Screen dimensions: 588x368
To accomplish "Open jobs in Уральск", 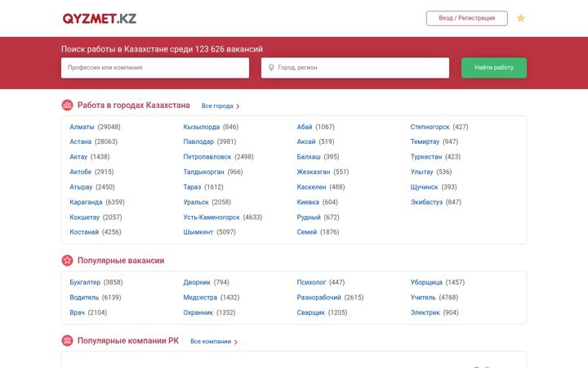I will [x=196, y=202].
